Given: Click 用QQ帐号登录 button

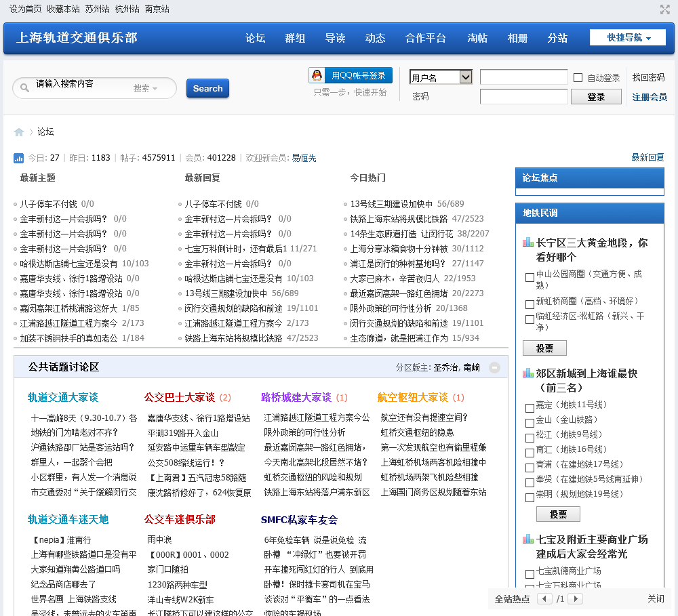Looking at the screenshot, I should [x=351, y=75].
